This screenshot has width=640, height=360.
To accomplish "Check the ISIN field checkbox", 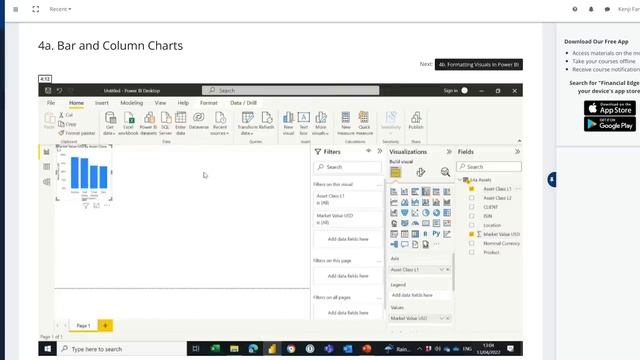I will (x=472, y=216).
